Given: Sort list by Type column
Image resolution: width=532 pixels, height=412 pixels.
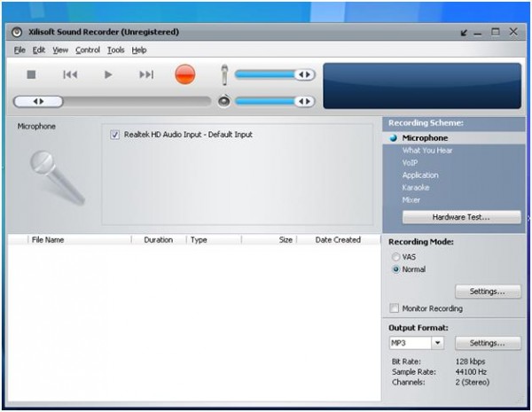Looking at the screenshot, I should 214,240.
